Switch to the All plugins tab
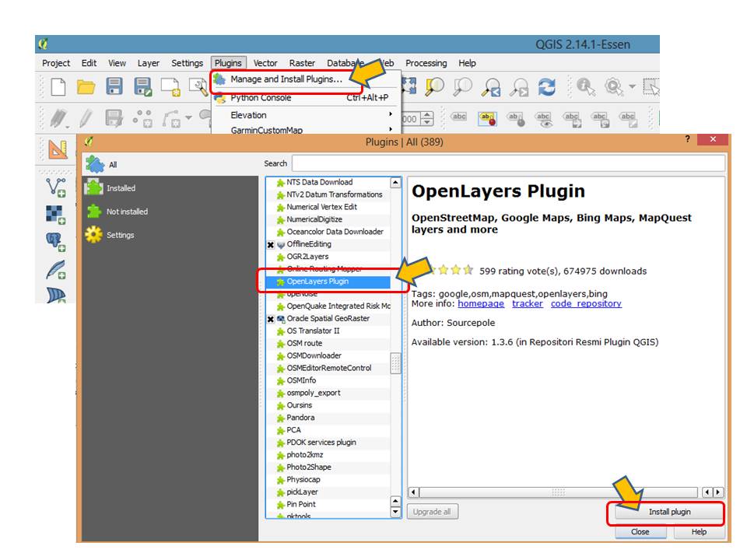This screenshot has width=747, height=560. click(x=171, y=164)
